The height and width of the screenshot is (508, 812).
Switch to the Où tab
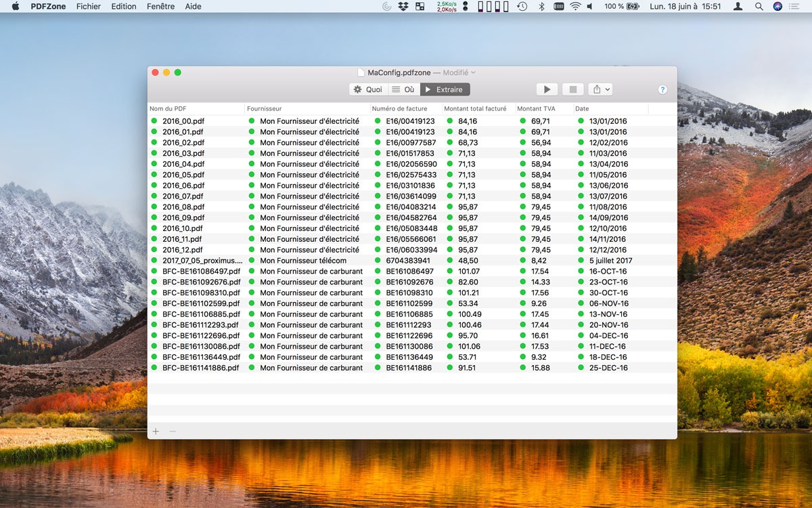(403, 89)
